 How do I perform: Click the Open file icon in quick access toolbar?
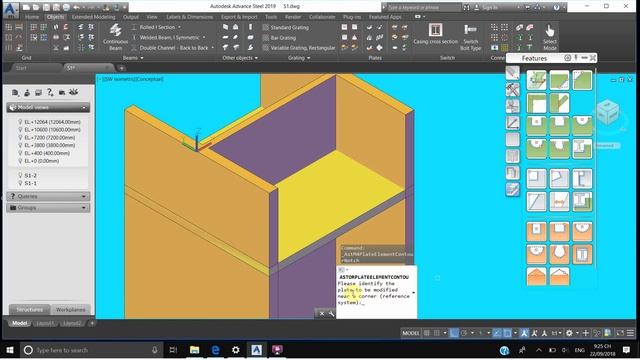pyautogui.click(x=36, y=7)
